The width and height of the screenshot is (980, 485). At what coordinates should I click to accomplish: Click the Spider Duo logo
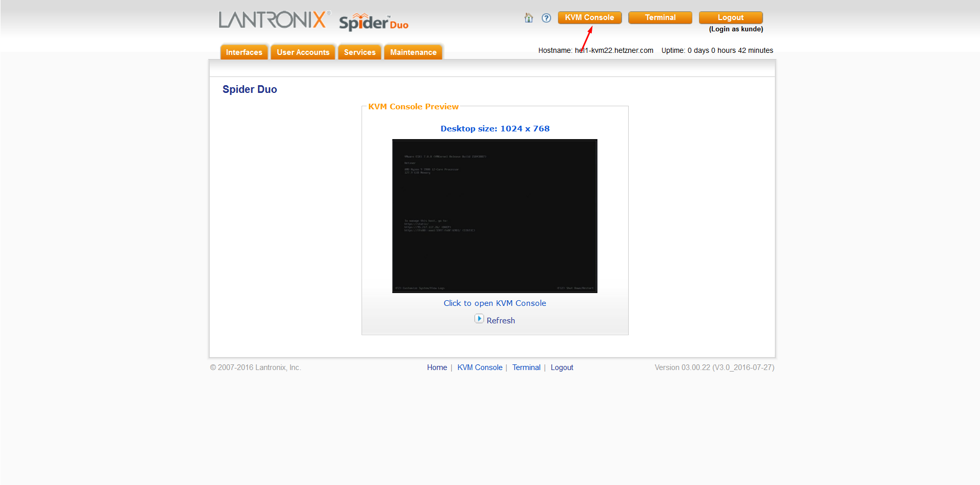point(373,23)
